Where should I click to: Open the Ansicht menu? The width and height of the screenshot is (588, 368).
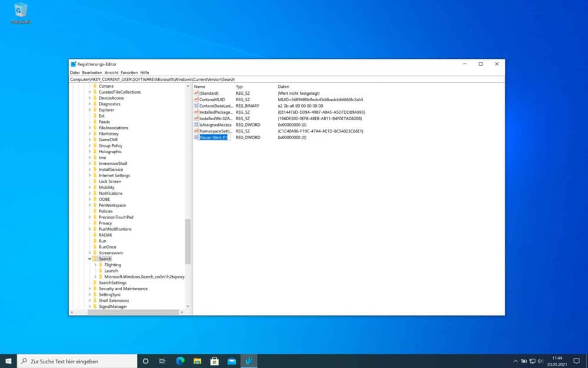[x=111, y=72]
